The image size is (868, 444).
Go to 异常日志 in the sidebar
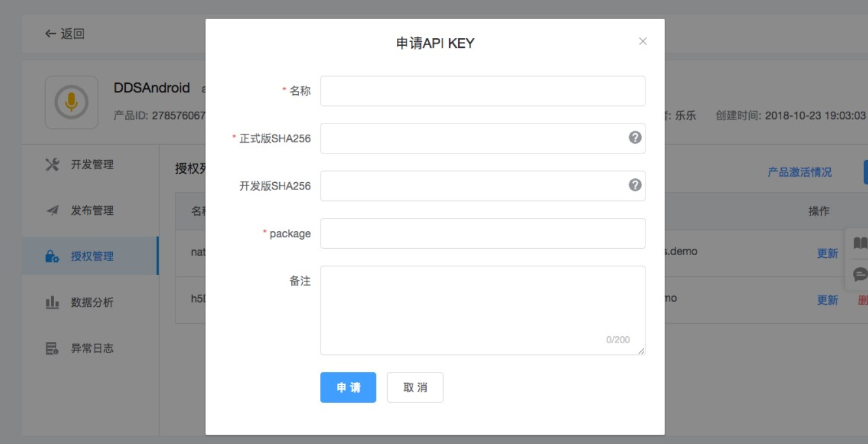point(91,349)
